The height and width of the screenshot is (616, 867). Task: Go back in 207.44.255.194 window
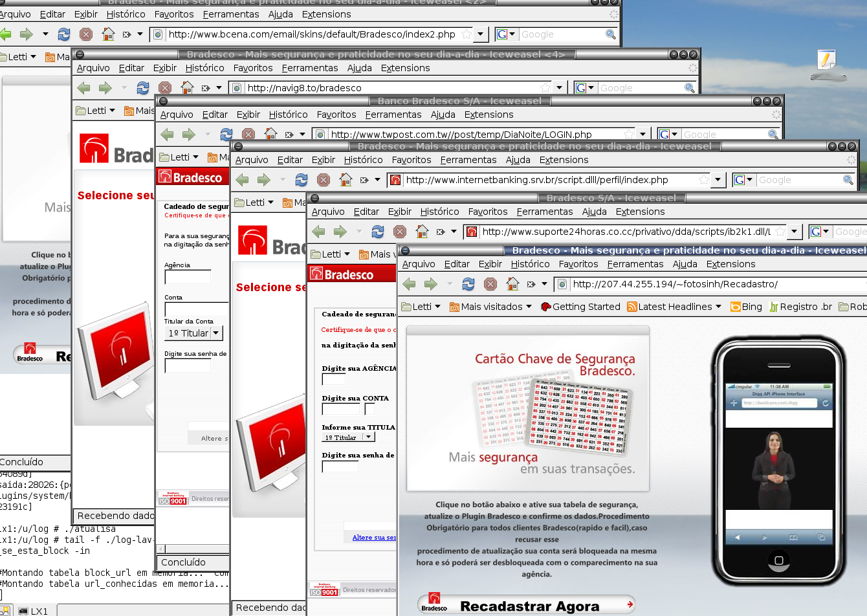pyautogui.click(x=409, y=283)
